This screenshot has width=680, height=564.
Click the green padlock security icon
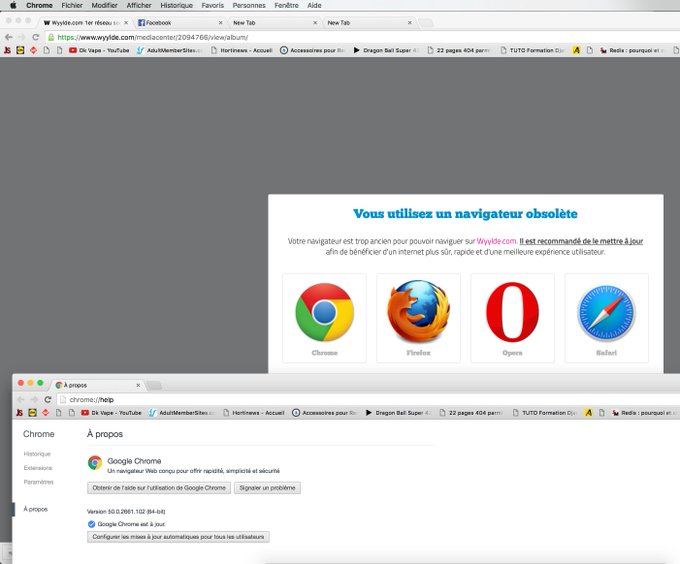[51, 37]
